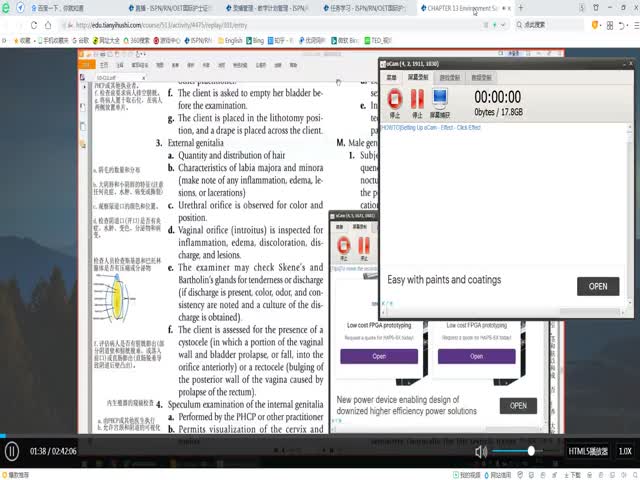Switch to the 游戏录制 tab in oCam
This screenshot has width=640, height=480.
(451, 76)
